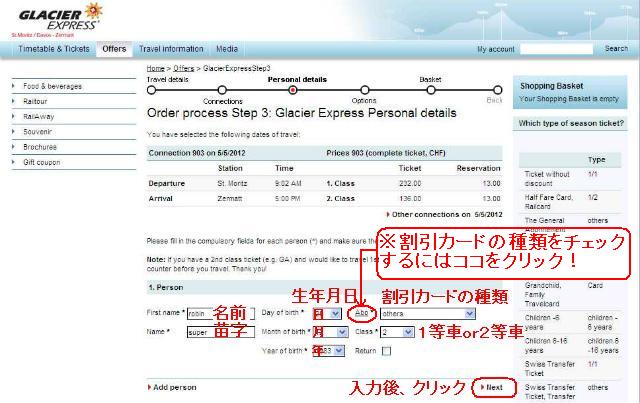Viewport: 640px width, 403px height.
Task: Click Ticket without discount row
Action: [570, 179]
